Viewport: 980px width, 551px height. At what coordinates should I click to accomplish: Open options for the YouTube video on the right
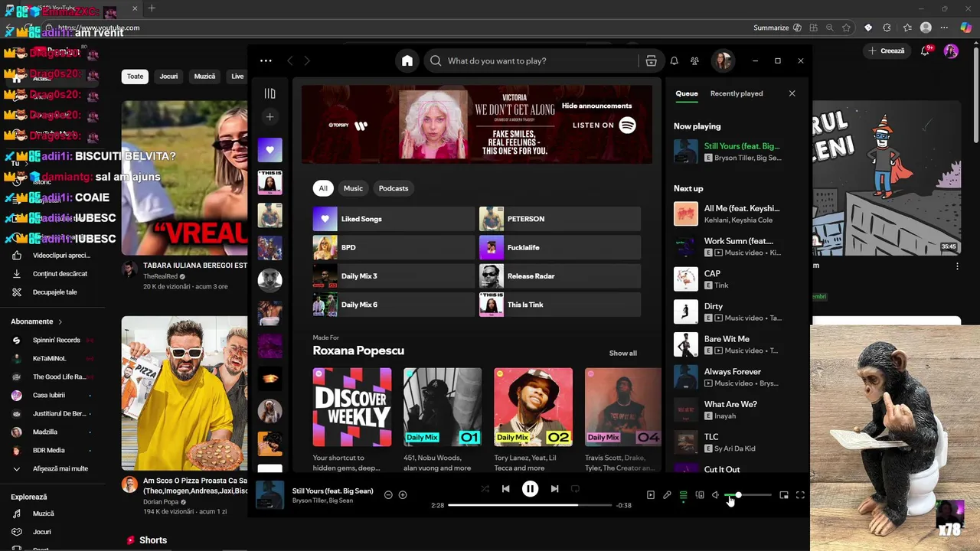(x=957, y=266)
